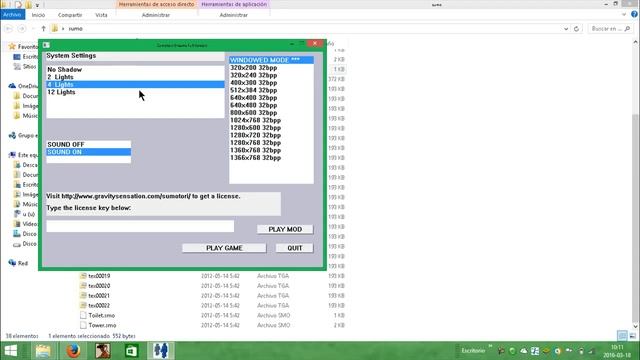This screenshot has width=640, height=360.
Task: Pick 1366x768 32bpp resolution
Action: (x=271, y=158)
